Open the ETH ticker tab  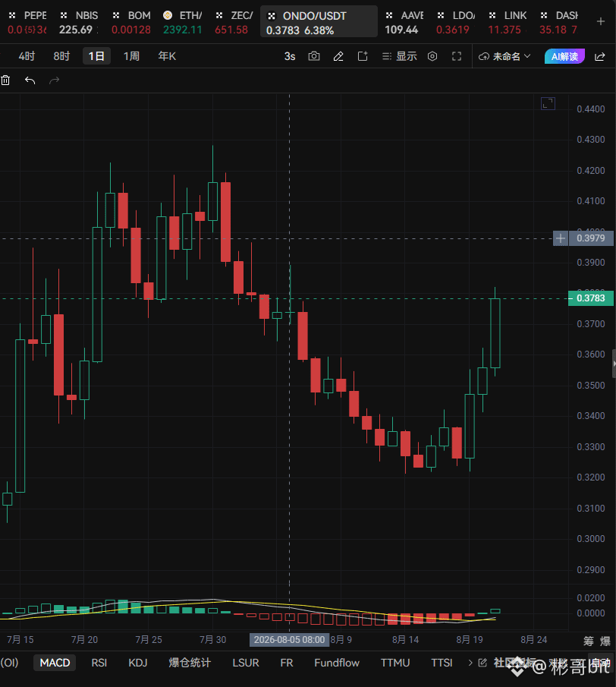pyautogui.click(x=183, y=22)
